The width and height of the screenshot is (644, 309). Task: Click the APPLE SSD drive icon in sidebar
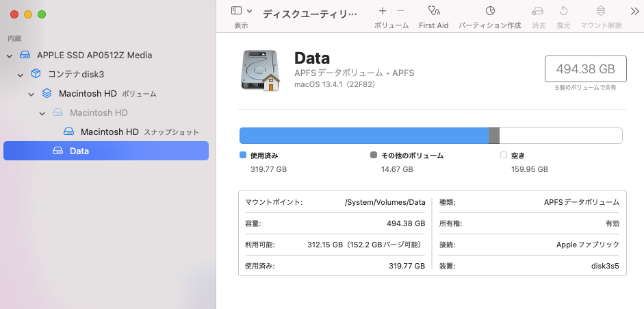(25, 55)
